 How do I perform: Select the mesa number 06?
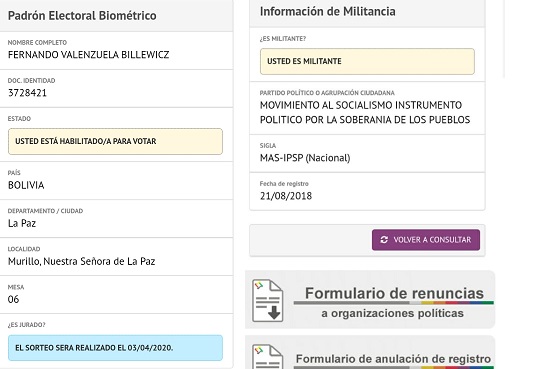[x=13, y=299]
